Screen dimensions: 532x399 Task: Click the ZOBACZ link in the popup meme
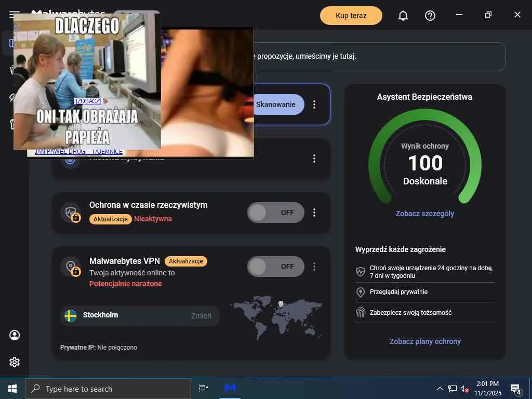tap(88, 101)
